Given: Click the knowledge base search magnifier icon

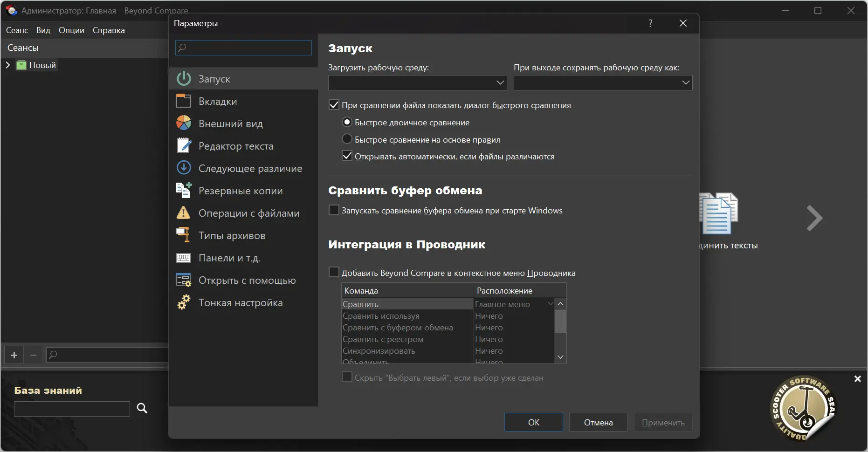Looking at the screenshot, I should coord(142,409).
